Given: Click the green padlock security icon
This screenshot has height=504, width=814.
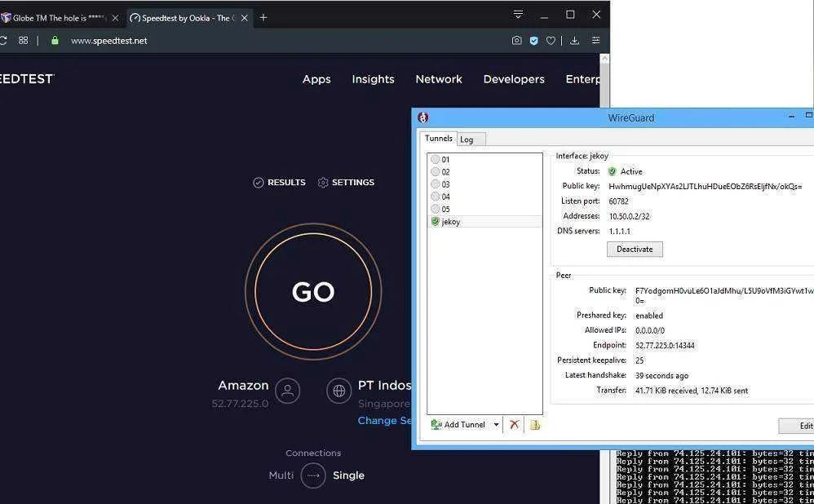Looking at the screenshot, I should [55, 41].
